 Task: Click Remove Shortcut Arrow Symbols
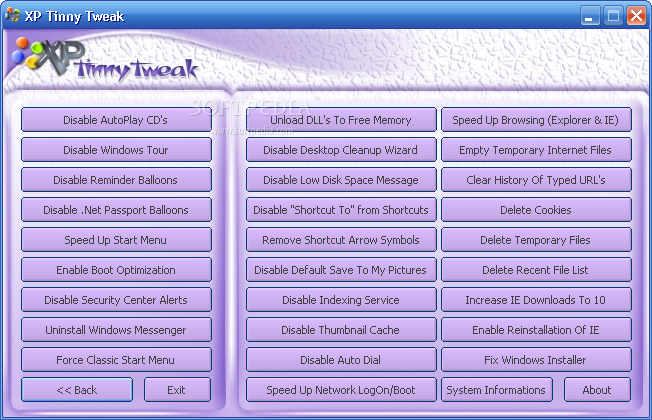coord(341,240)
